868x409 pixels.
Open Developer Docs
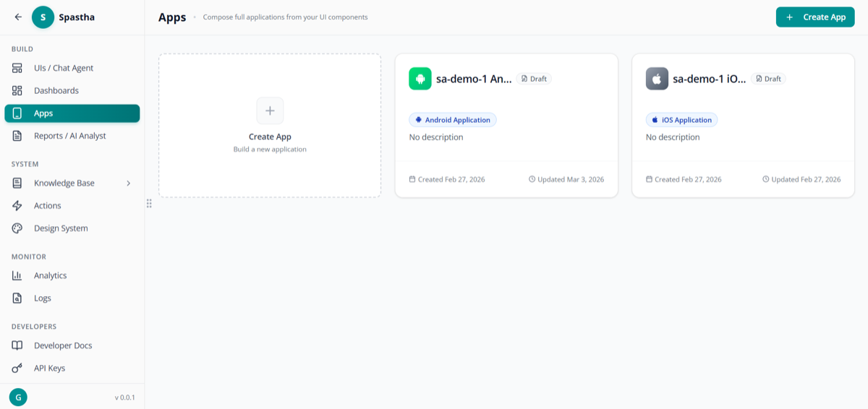click(x=72, y=345)
